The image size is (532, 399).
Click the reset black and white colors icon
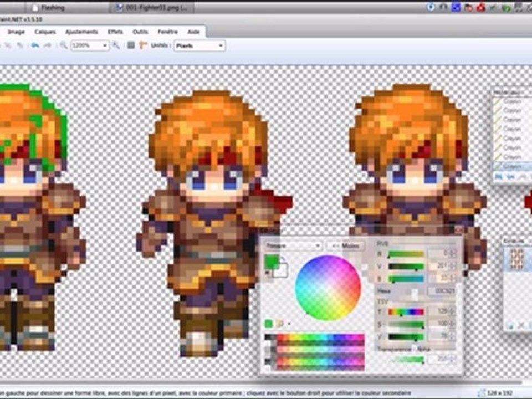tap(268, 273)
